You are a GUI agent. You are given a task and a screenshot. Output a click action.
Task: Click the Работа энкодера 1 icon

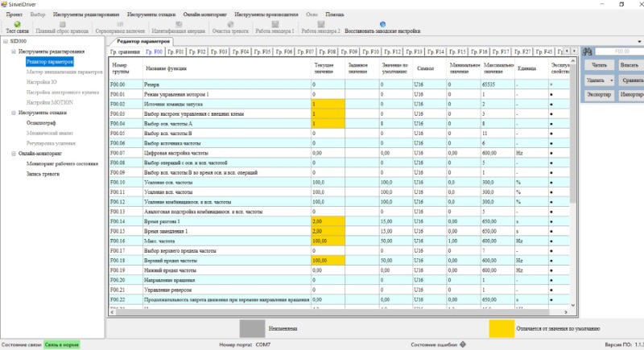[x=275, y=24]
